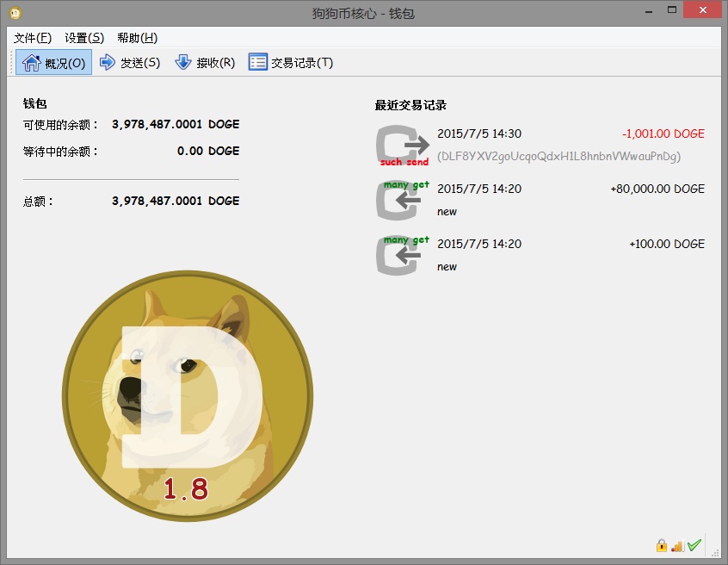Select the +80,000.00 DOGE amount
This screenshot has height=565, width=728.
point(657,189)
